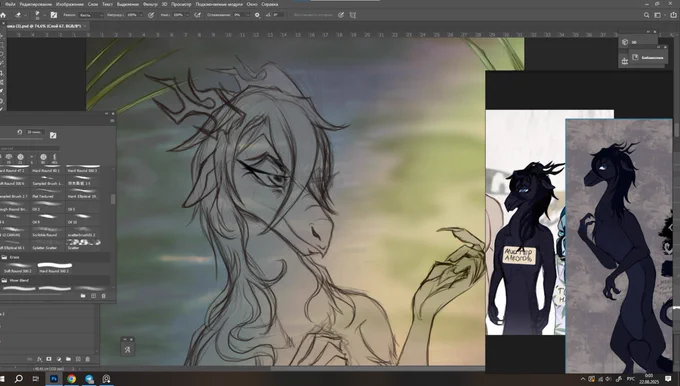Screen dimensions: 680x386
Task: Enable airbrush build-up effect
Action: (x=198, y=15)
